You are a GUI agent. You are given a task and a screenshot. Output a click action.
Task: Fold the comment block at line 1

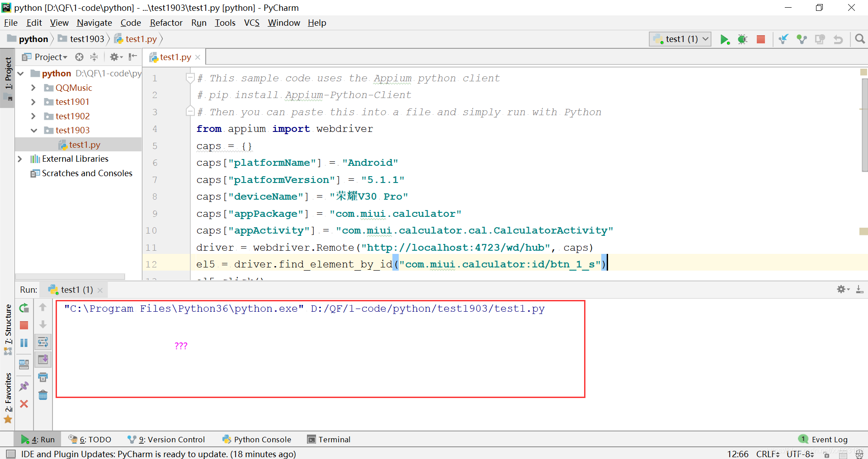190,78
